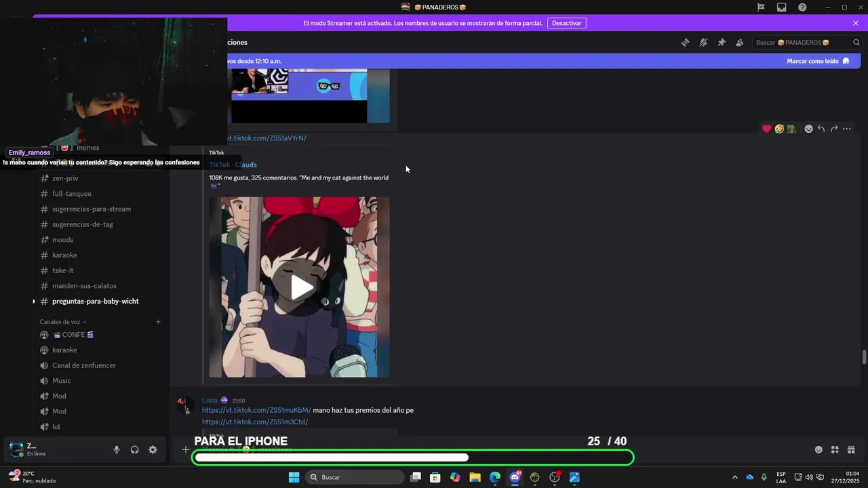Open the emoji picker in message bar
The image size is (868, 488).
818,449
